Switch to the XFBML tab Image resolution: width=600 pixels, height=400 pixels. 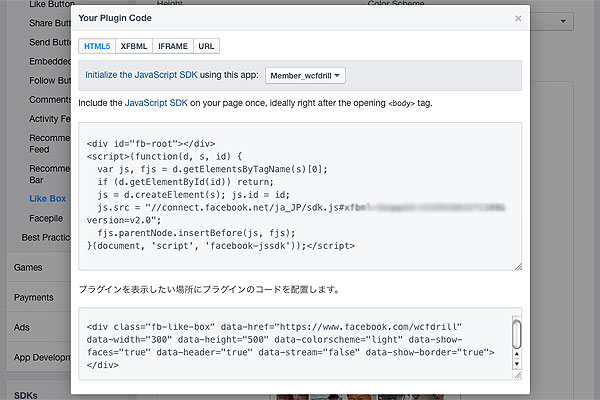click(134, 46)
